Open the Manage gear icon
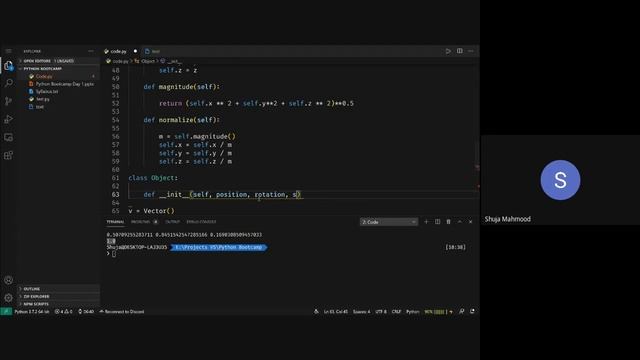Screen dimensions: 640x360 9,298
